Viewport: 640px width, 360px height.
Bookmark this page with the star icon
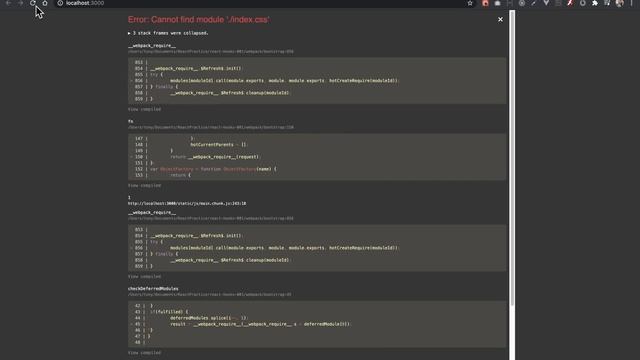(470, 3)
